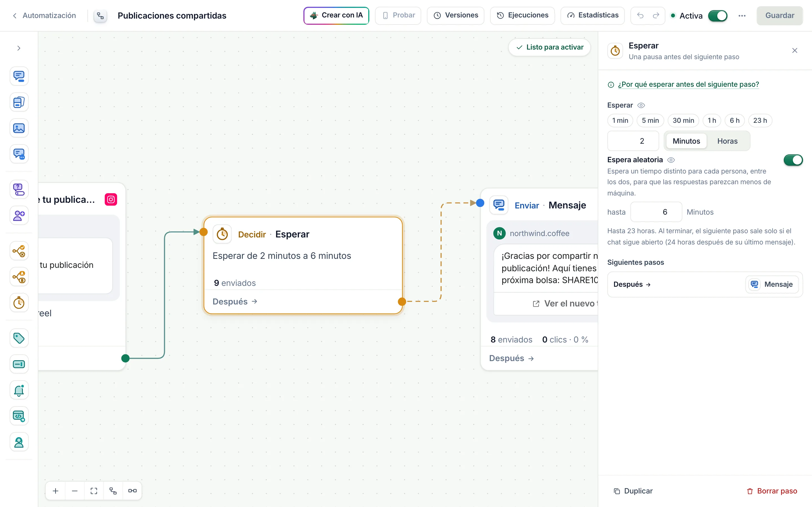812x507 pixels.
Task: Go back to Automatización
Action: (44, 15)
